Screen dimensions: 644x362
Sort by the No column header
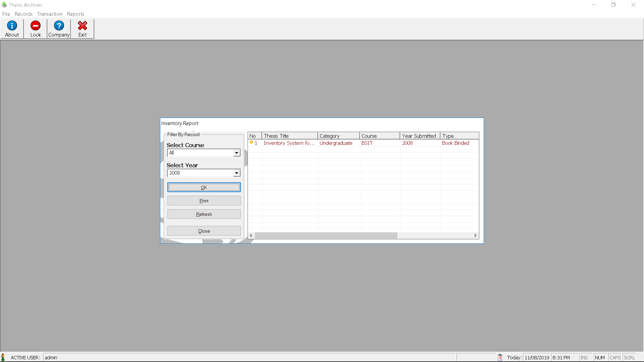(255, 136)
